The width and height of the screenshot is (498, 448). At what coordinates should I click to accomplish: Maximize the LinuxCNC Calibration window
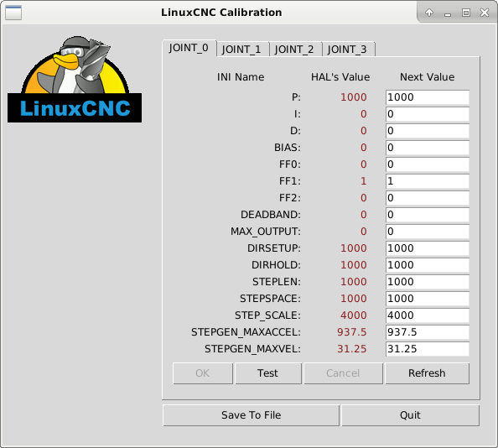click(466, 13)
